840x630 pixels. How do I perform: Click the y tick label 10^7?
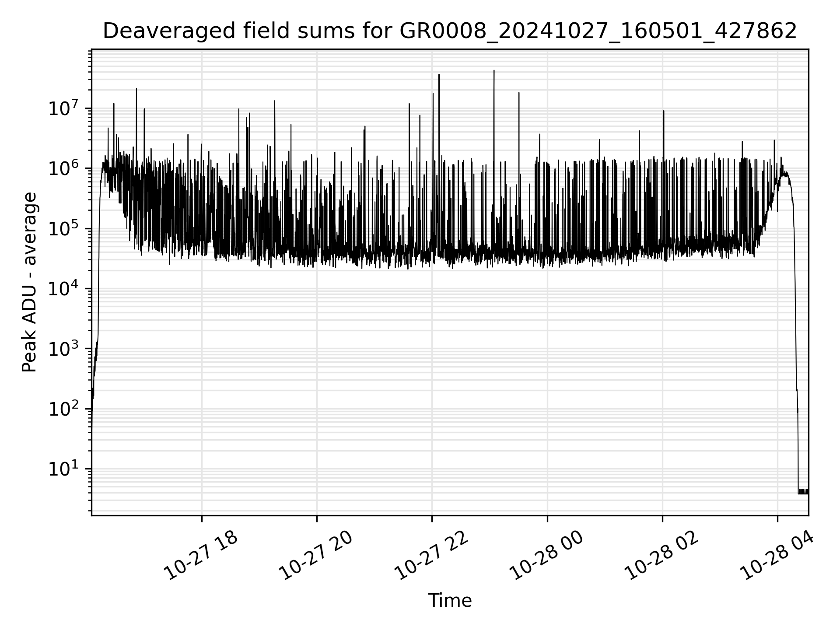(x=64, y=108)
